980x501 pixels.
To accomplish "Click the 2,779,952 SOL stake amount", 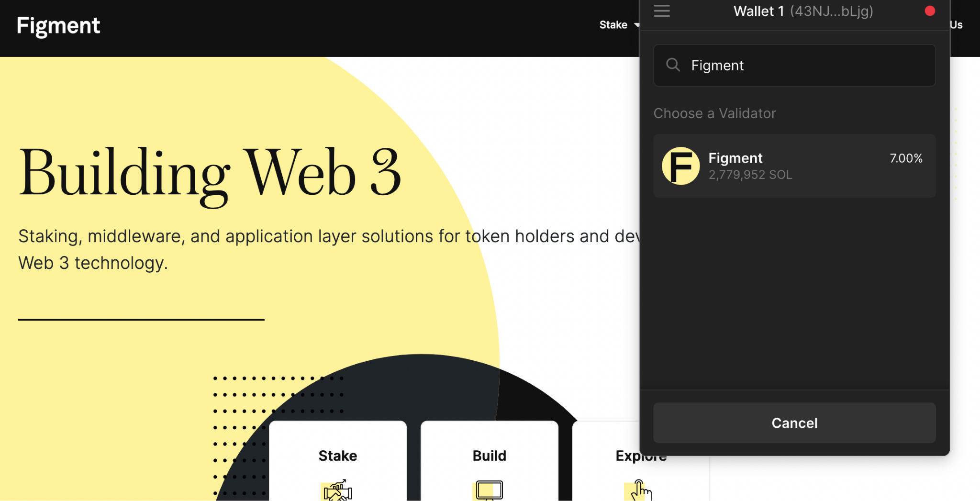I will pos(750,175).
